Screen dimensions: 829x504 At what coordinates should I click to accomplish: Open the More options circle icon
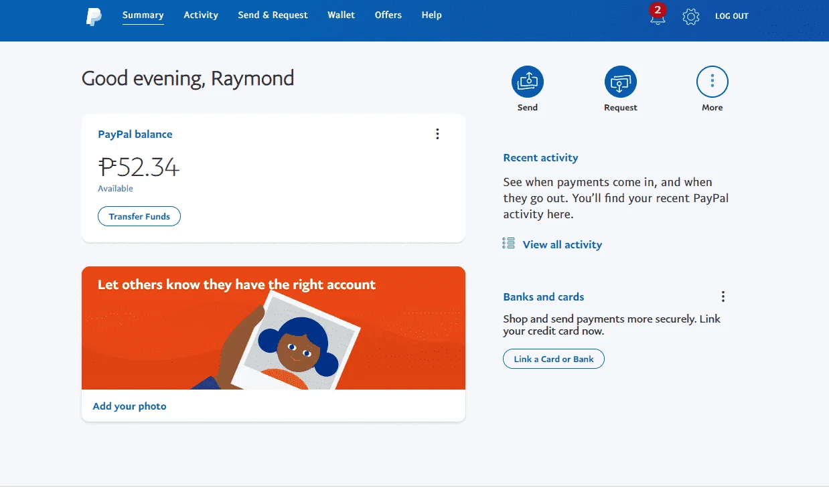point(712,82)
